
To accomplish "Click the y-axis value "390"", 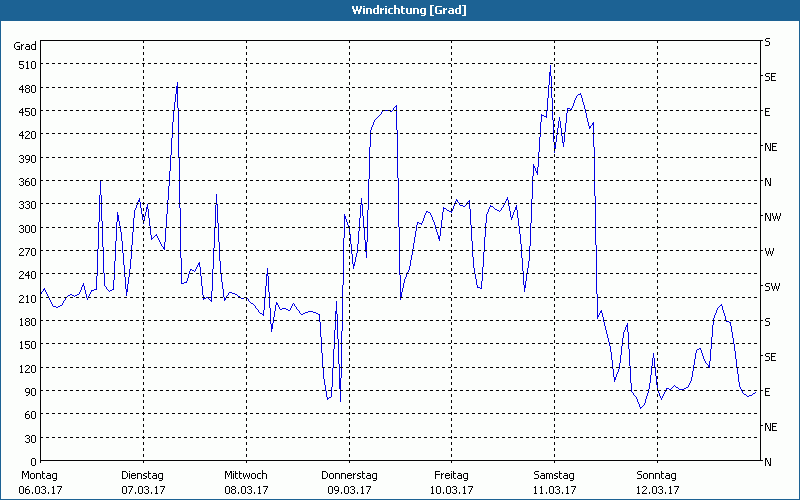I will 27,159.
